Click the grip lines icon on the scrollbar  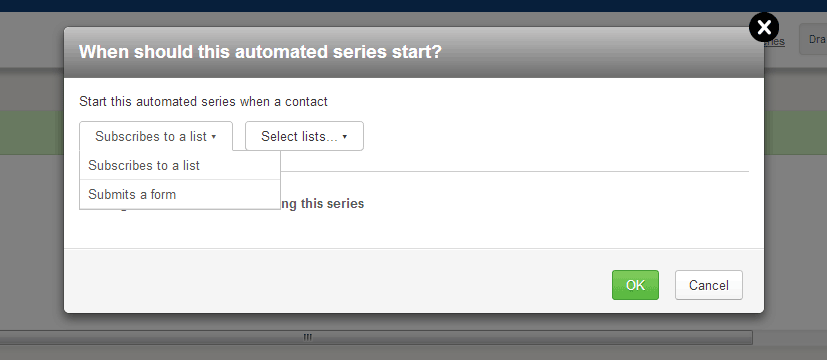[307, 337]
